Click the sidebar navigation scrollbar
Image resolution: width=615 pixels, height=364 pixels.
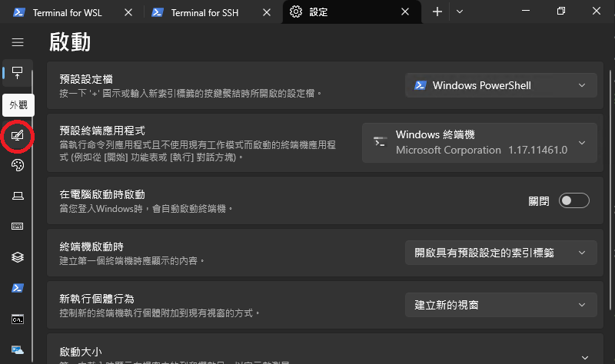coord(32,216)
